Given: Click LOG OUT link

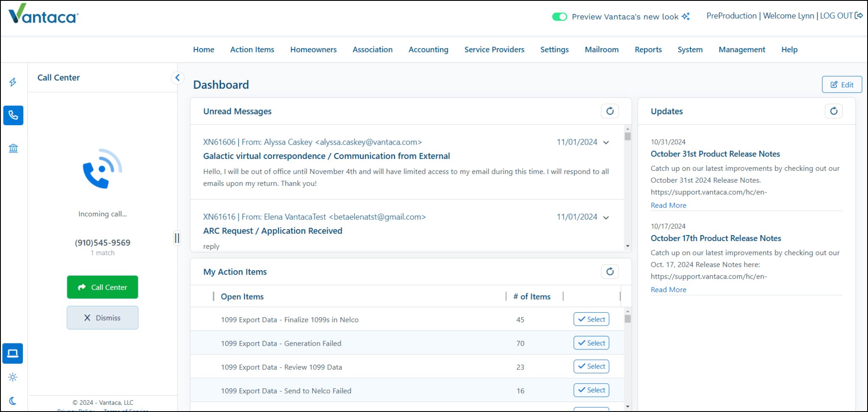Looking at the screenshot, I should tap(836, 16).
